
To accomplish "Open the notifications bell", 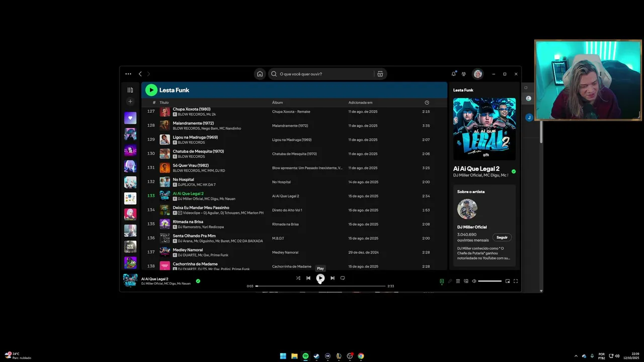I will tap(453, 74).
